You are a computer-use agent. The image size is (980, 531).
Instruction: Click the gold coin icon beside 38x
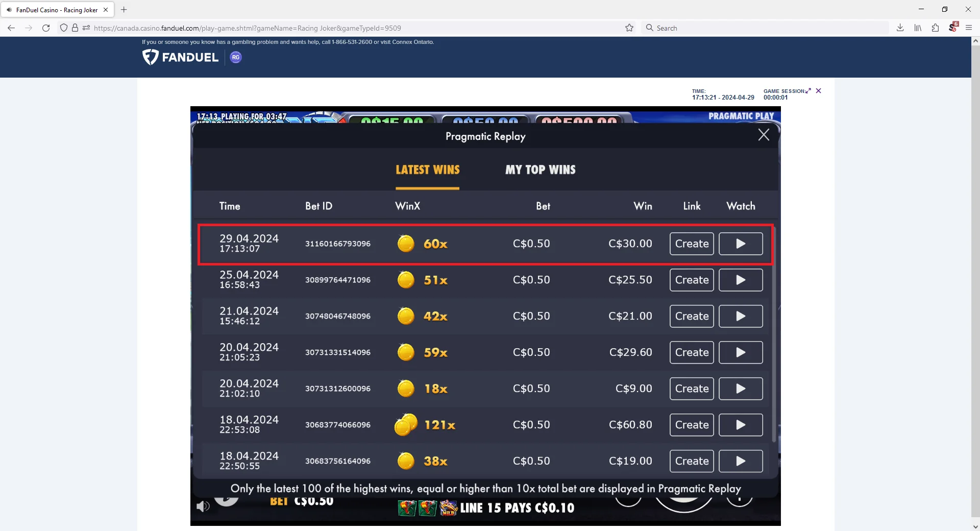[x=406, y=461]
